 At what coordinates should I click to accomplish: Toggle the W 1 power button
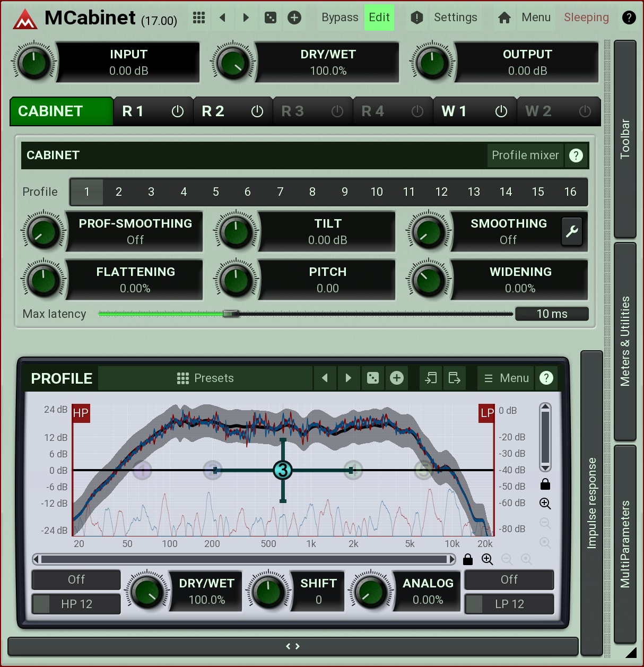[x=501, y=111]
